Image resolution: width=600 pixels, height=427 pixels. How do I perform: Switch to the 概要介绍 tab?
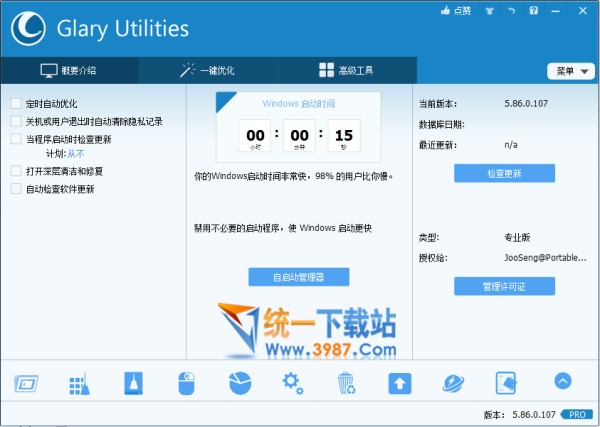(69, 70)
